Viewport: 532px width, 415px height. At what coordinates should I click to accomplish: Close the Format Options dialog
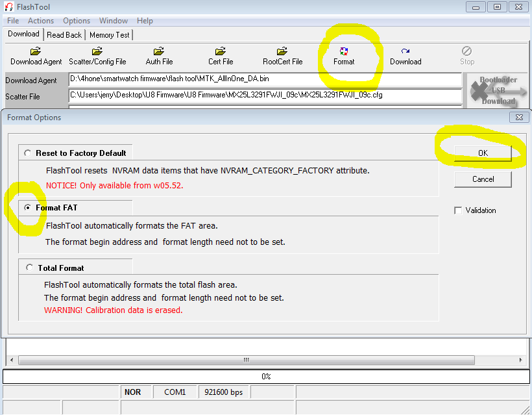(x=519, y=117)
